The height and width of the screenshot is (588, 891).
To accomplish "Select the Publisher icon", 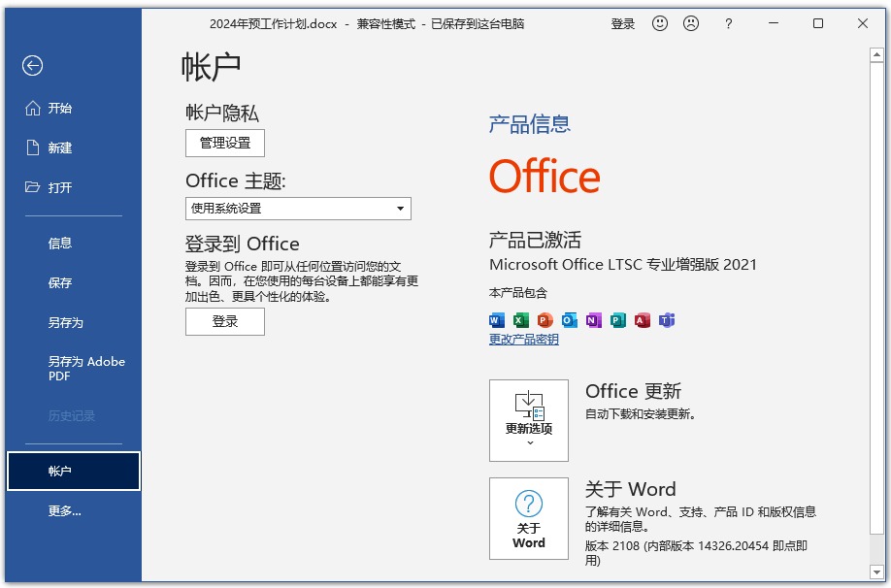I will coord(617,320).
